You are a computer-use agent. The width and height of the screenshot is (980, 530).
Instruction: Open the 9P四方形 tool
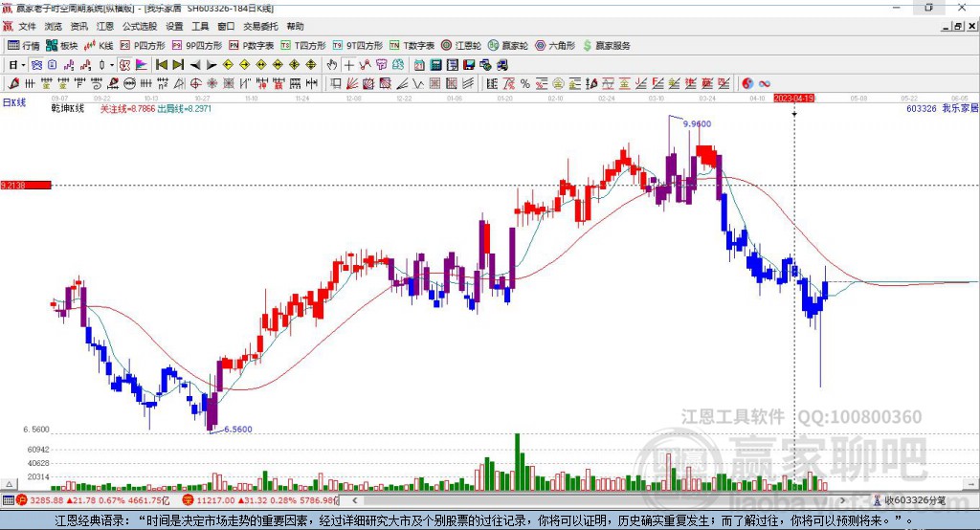[196, 46]
